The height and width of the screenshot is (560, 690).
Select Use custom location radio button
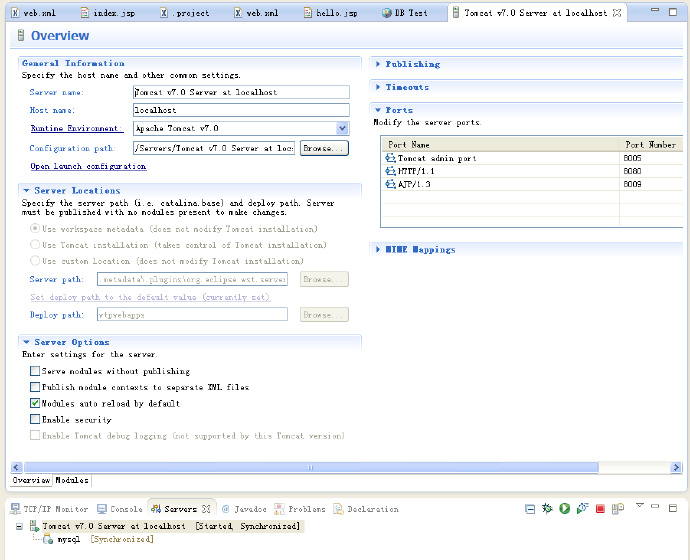35,261
